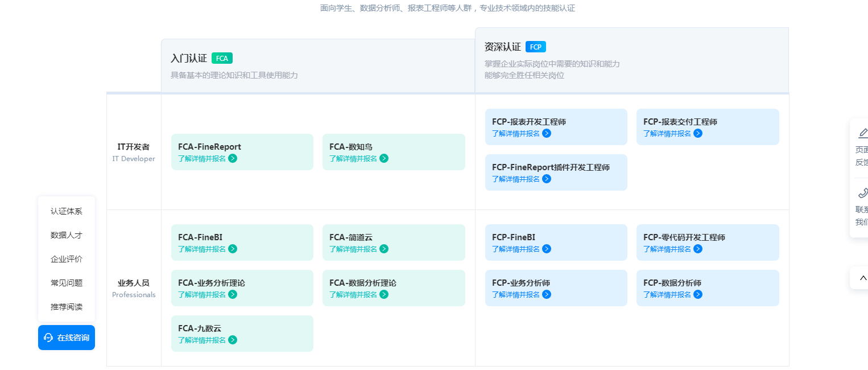Click arrow icon under FCP-报表开发工程师
Viewport: 868px width, 370px height.
coord(547,133)
